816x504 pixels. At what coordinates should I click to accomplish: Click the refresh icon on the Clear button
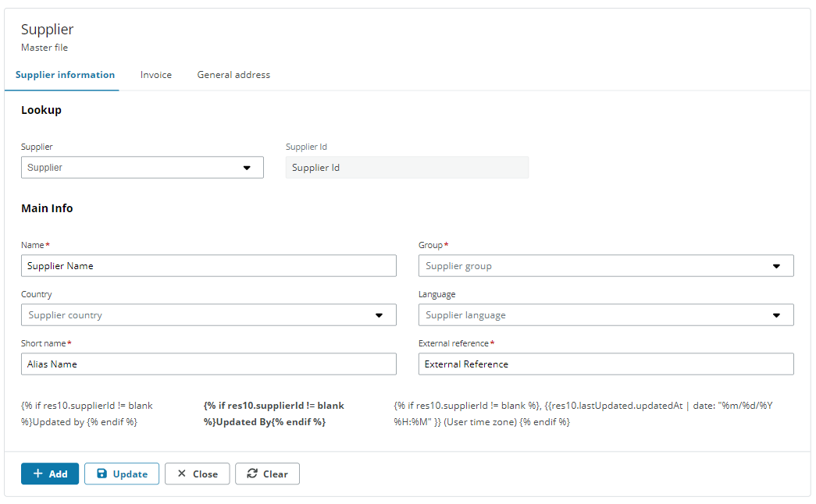click(251, 474)
